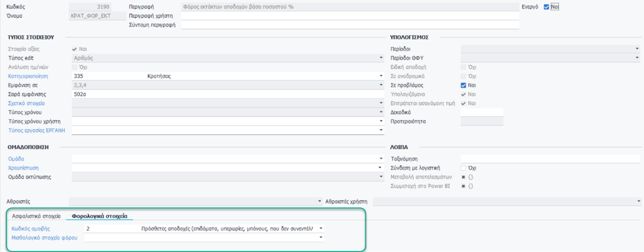Enable the Σύνδεση με λογιστική checkbox
Image resolution: width=644 pixels, height=252 pixels.
[463, 168]
